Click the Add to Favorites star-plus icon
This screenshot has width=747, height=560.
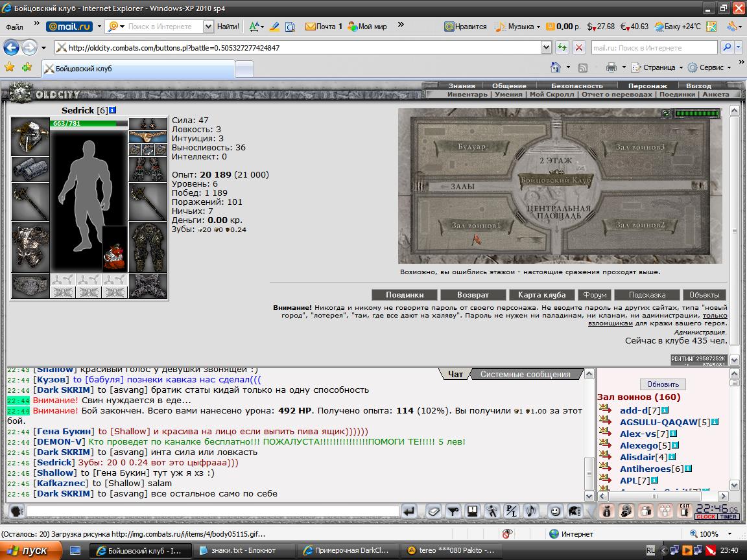[x=27, y=67]
